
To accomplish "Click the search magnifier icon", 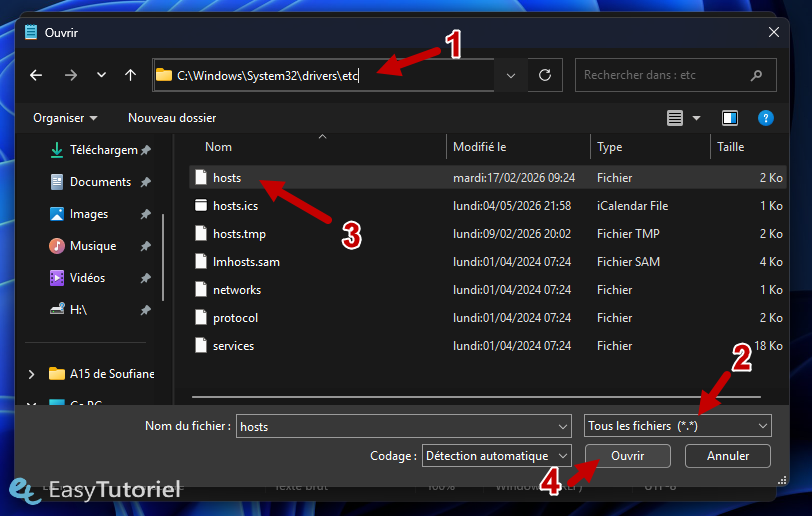I will 756,75.
